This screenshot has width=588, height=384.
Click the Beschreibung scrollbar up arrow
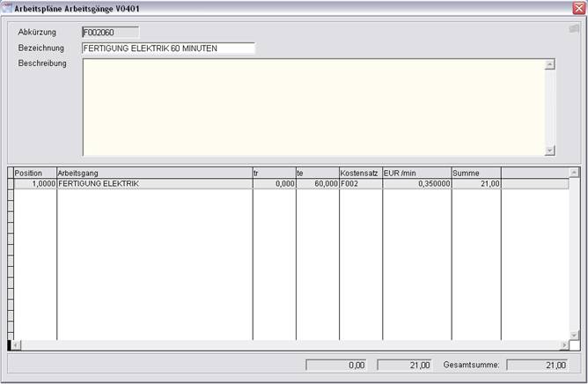click(x=550, y=64)
